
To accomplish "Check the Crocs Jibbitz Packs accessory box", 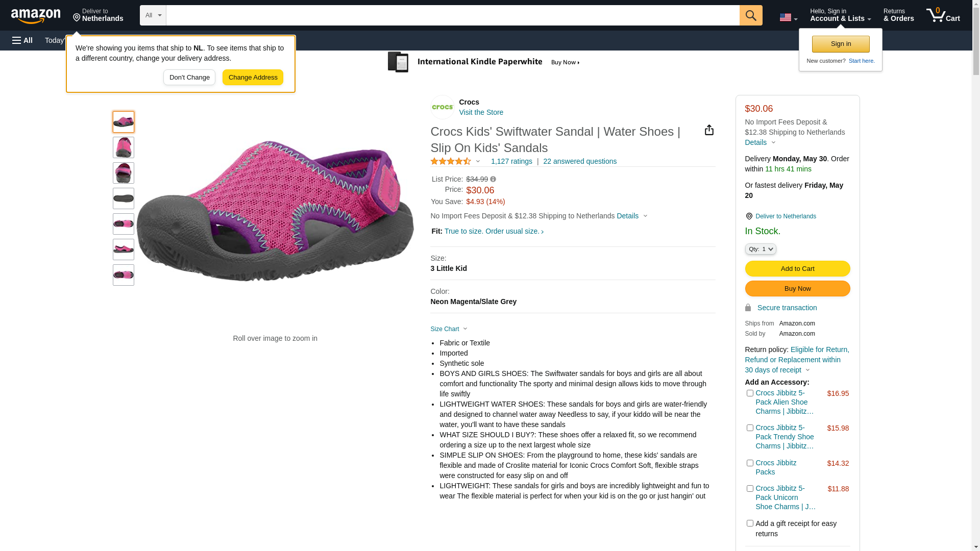I will pyautogui.click(x=749, y=463).
